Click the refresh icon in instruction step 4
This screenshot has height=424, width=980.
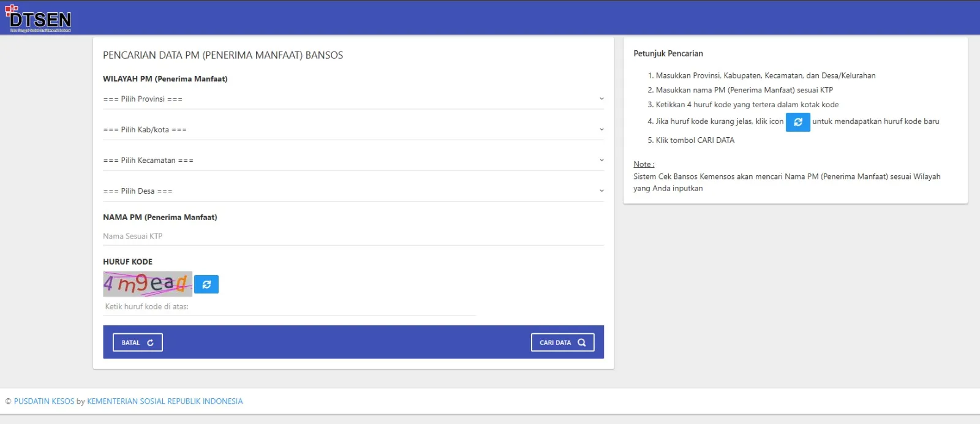click(x=797, y=122)
